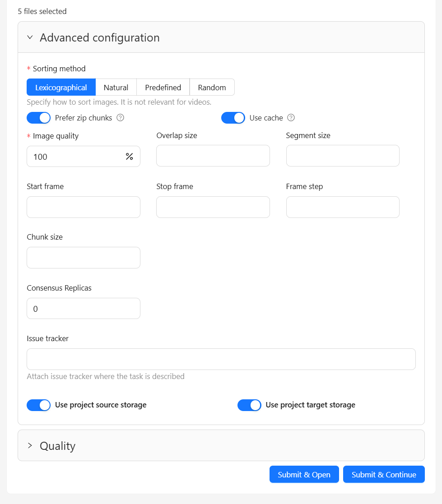
Task: Click the Issue tracker text box
Action: 221,359
